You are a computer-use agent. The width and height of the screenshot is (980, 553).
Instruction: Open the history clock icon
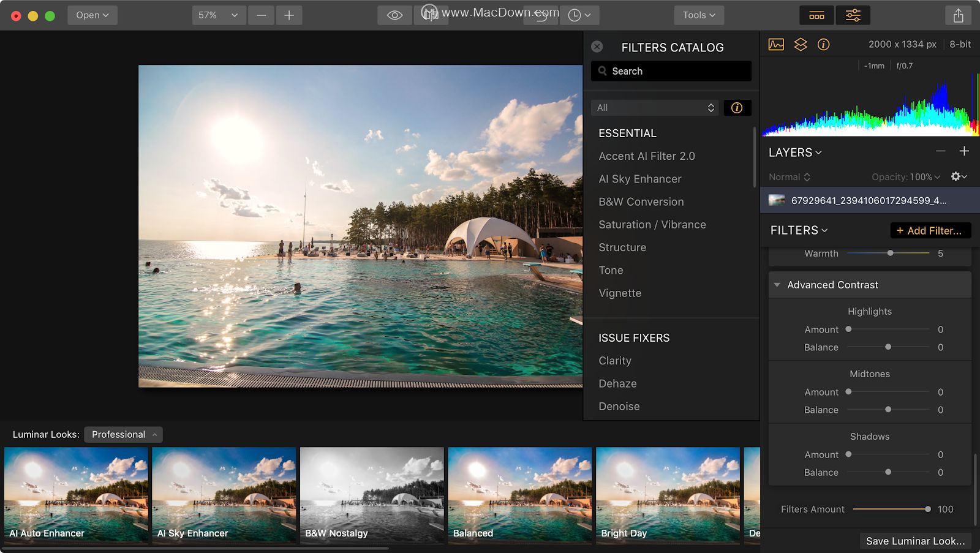tap(579, 15)
